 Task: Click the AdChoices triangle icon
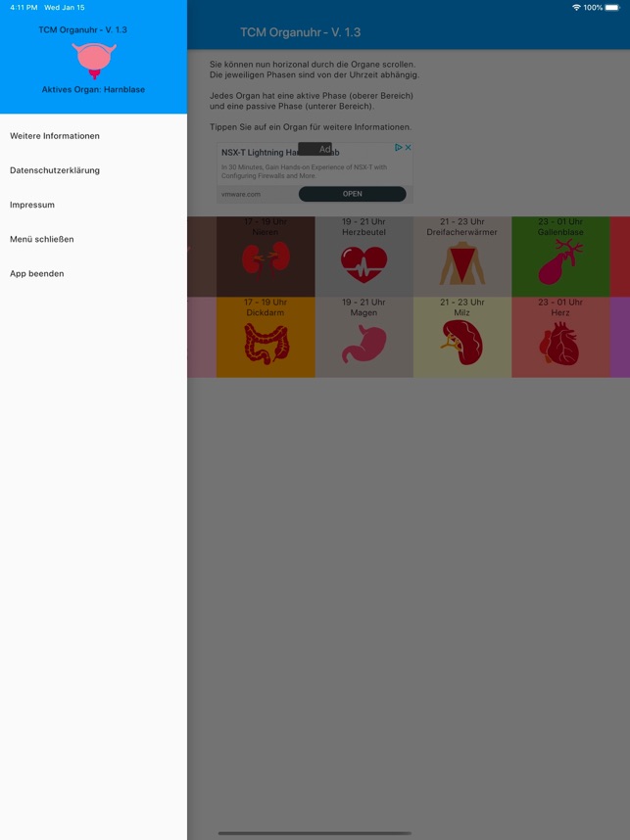(399, 147)
